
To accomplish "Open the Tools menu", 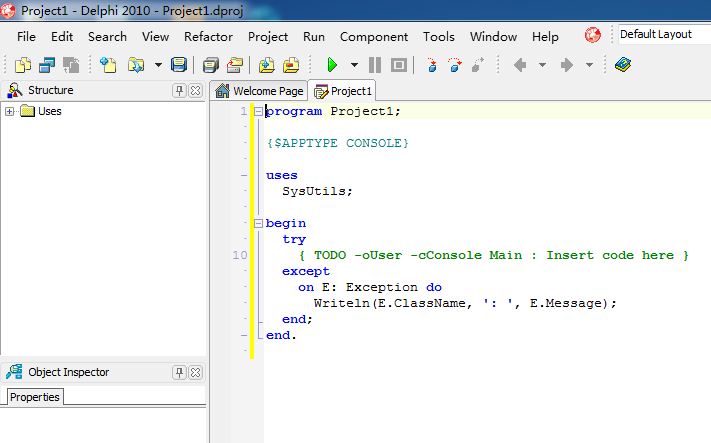I will [x=439, y=37].
